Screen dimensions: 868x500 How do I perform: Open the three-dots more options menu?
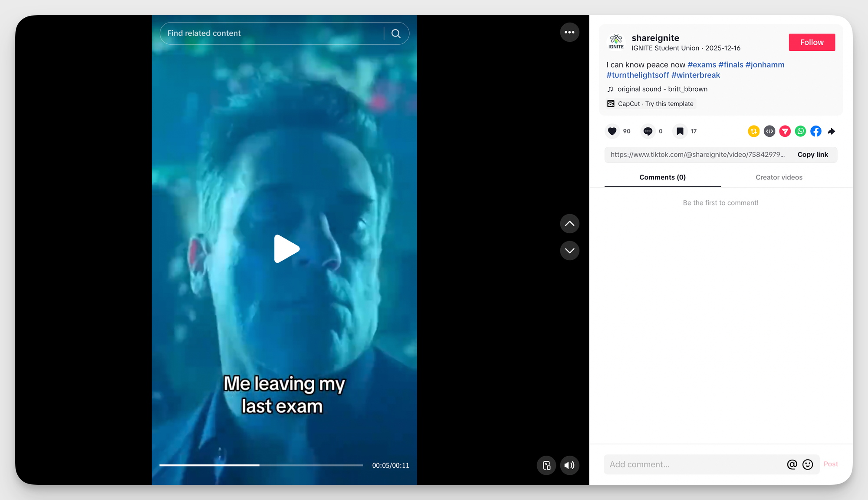click(x=569, y=32)
